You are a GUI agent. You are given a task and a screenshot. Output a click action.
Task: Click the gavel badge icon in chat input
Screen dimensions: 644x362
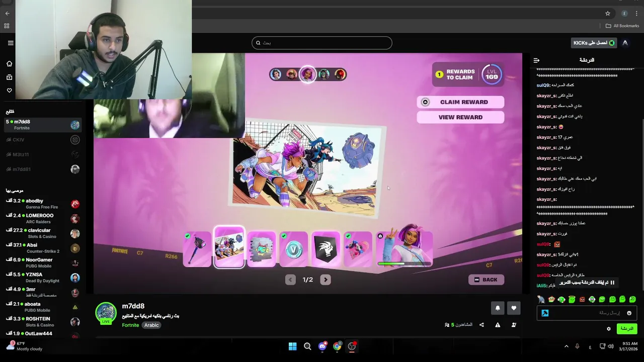(x=545, y=313)
